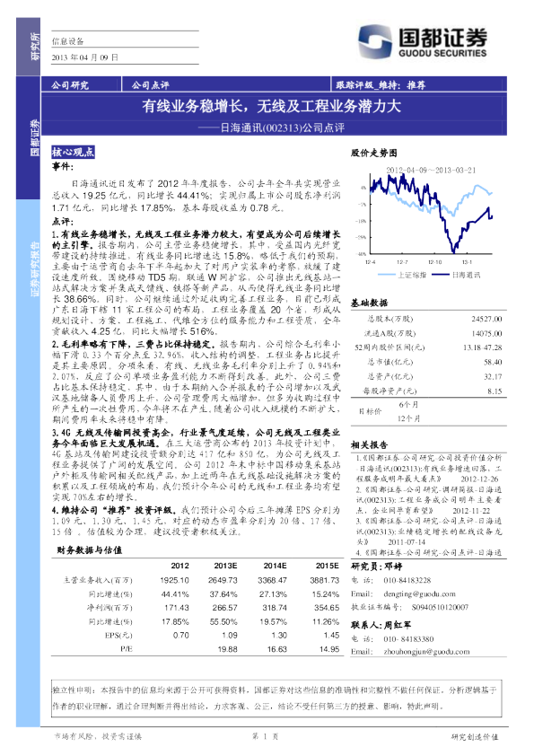Image resolution: width=534 pixels, height=756 pixels.
Task: Click the page number 第 1 页
Action: (x=266, y=736)
